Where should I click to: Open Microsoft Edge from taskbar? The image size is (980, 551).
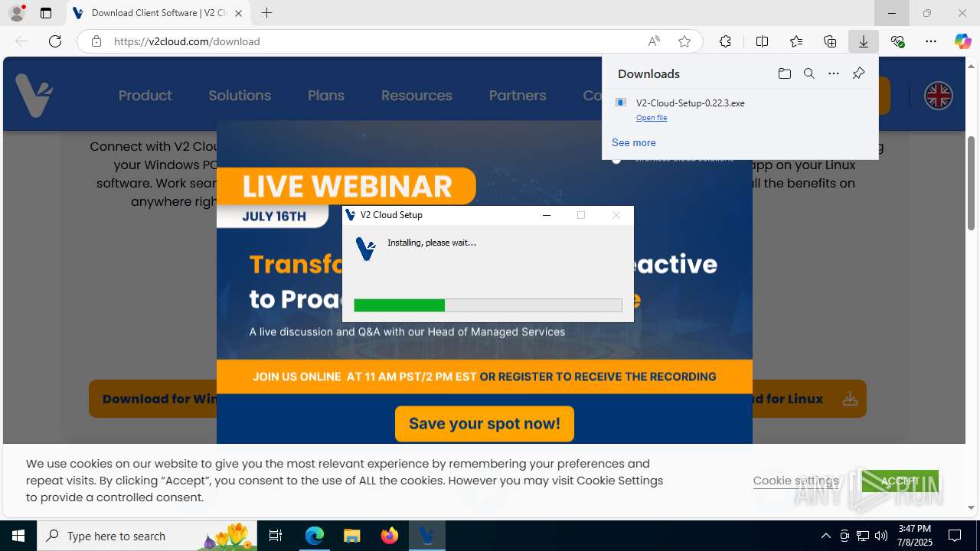[315, 536]
